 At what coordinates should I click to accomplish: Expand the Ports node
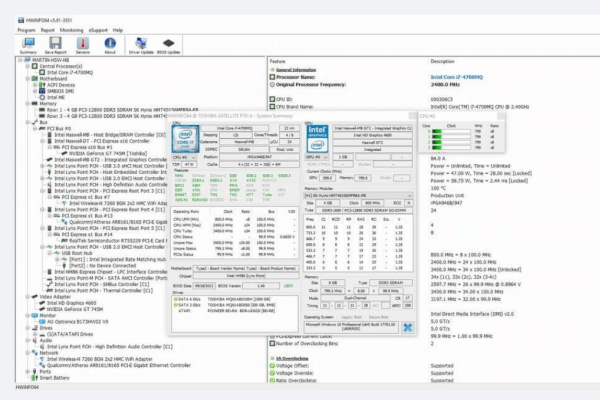pos(28,371)
